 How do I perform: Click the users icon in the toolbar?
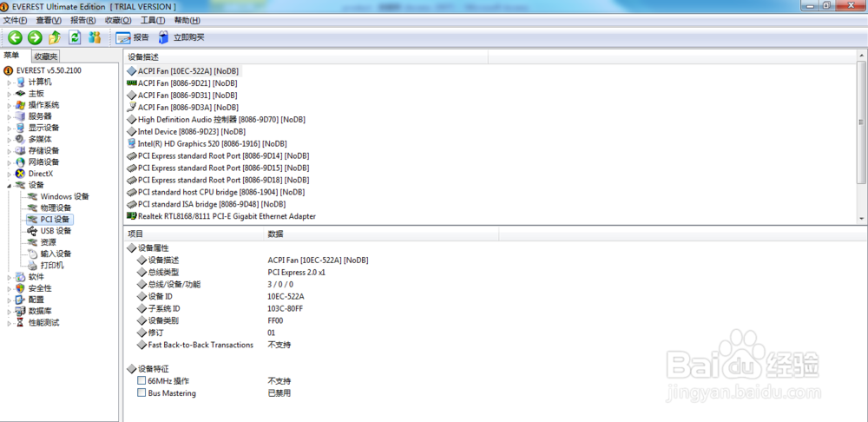click(x=95, y=37)
